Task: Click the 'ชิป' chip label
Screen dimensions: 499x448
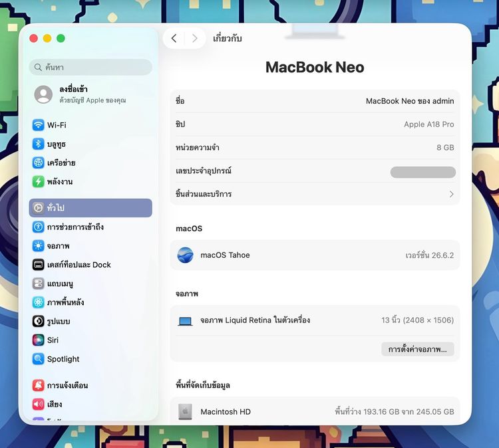Action: [180, 124]
